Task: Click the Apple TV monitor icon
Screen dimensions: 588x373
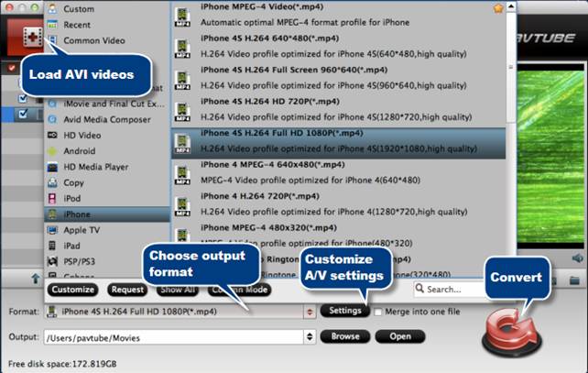Action: 52,230
